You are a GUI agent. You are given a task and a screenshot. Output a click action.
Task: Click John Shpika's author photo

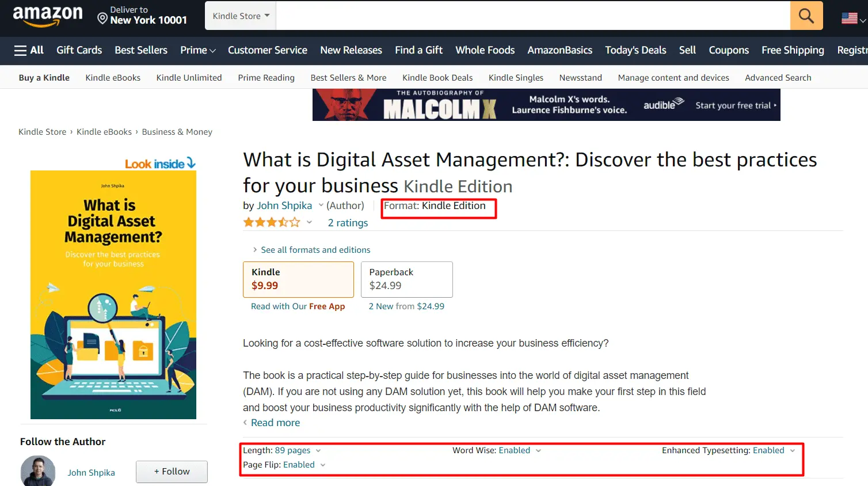[x=38, y=472]
